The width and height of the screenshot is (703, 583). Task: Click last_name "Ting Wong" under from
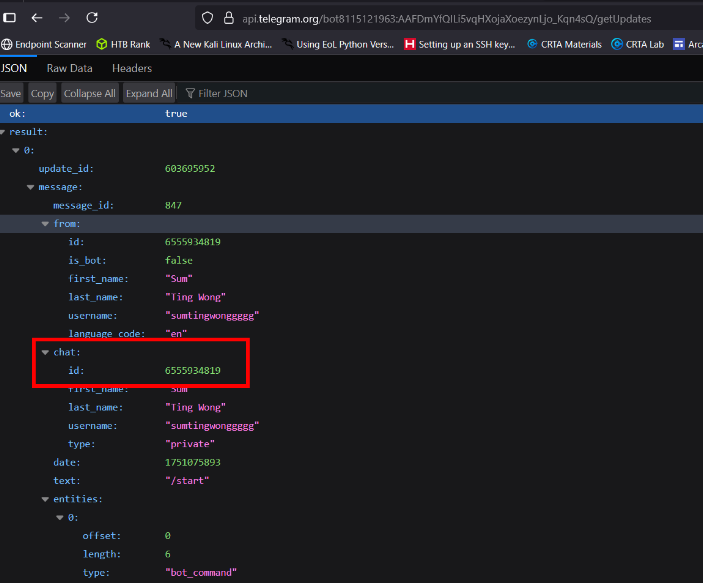click(x=195, y=297)
